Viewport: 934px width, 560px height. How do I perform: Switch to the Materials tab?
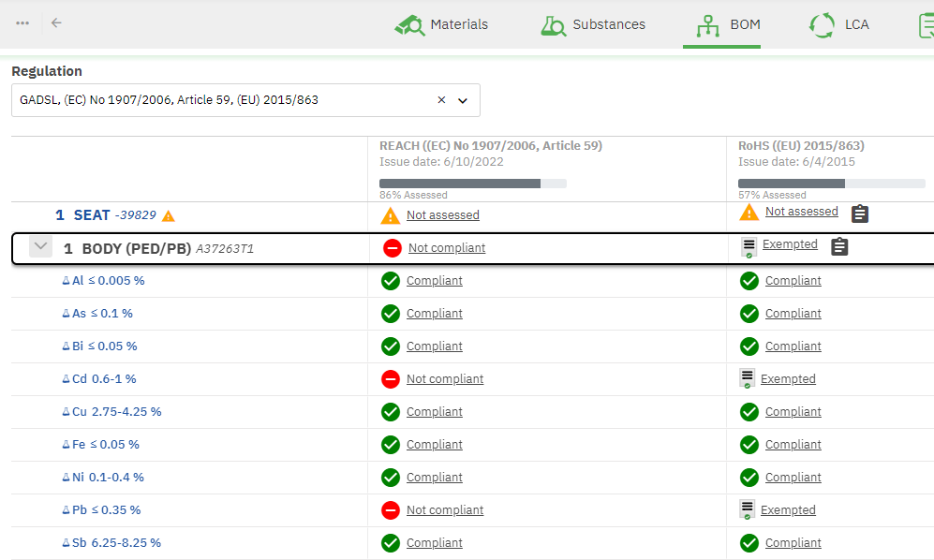(x=442, y=25)
